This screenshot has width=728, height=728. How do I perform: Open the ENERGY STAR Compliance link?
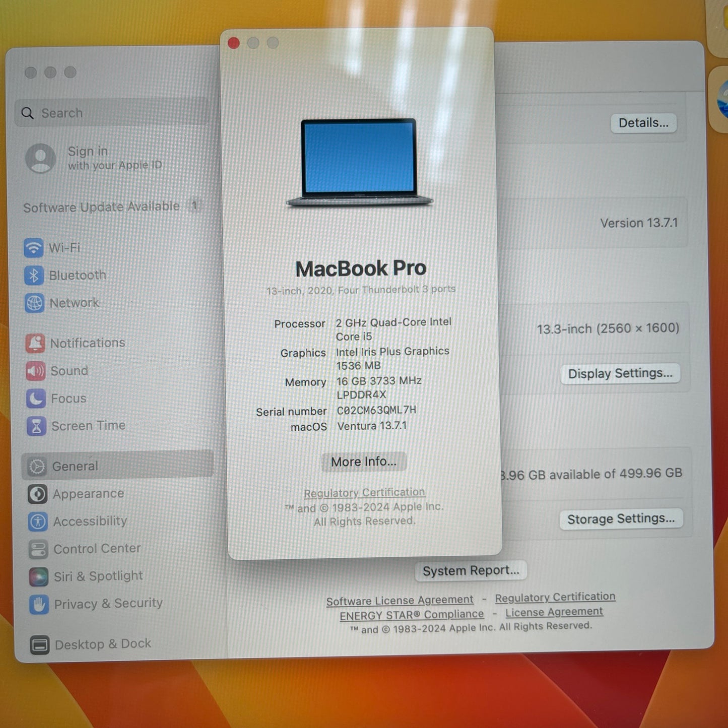tap(412, 615)
